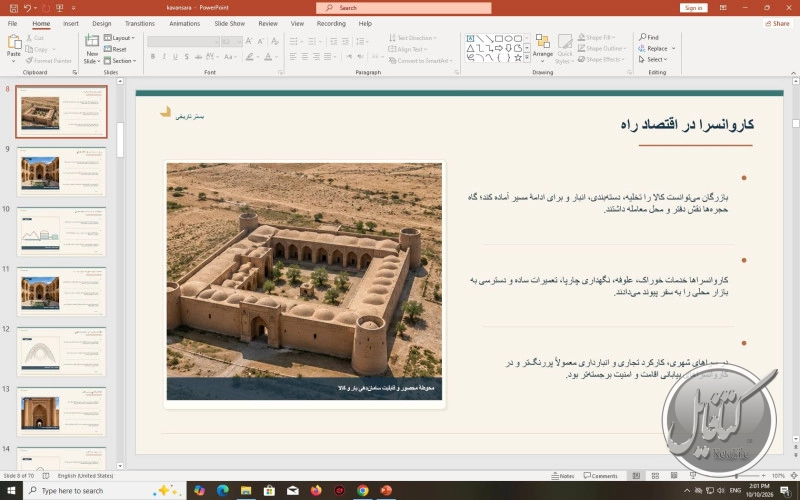The height and width of the screenshot is (500, 800).
Task: Pick the Rectangle shape from shapes gallery
Action: point(499,38)
